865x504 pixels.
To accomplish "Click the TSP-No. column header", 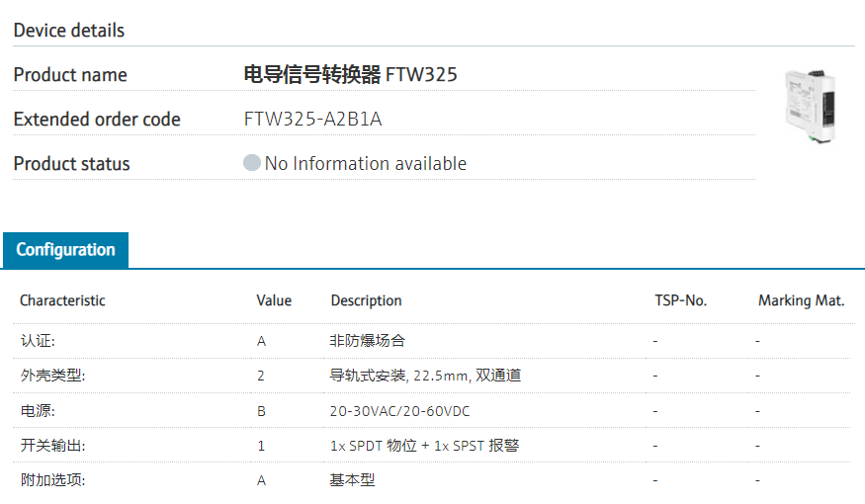I will (x=681, y=300).
